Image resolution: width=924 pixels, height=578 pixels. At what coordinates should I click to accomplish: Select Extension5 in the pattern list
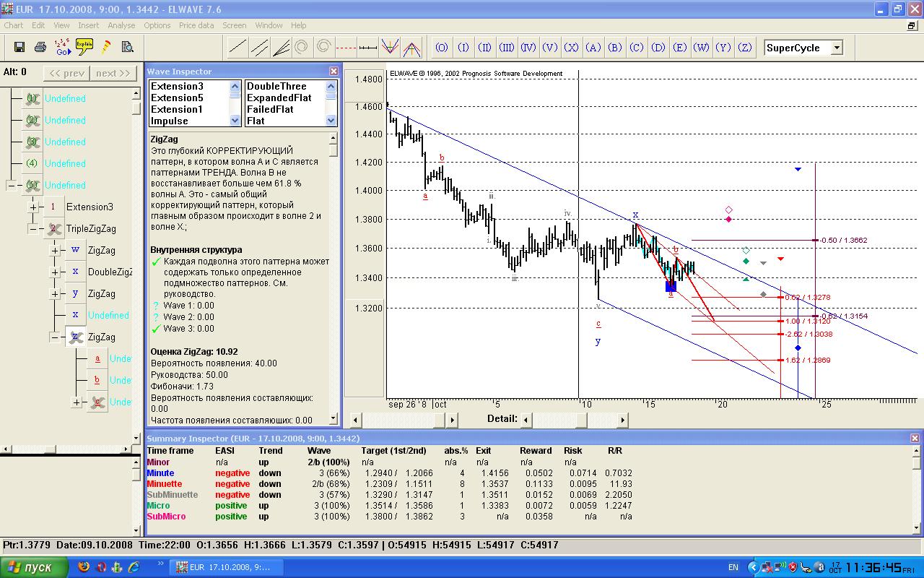pyautogui.click(x=177, y=98)
